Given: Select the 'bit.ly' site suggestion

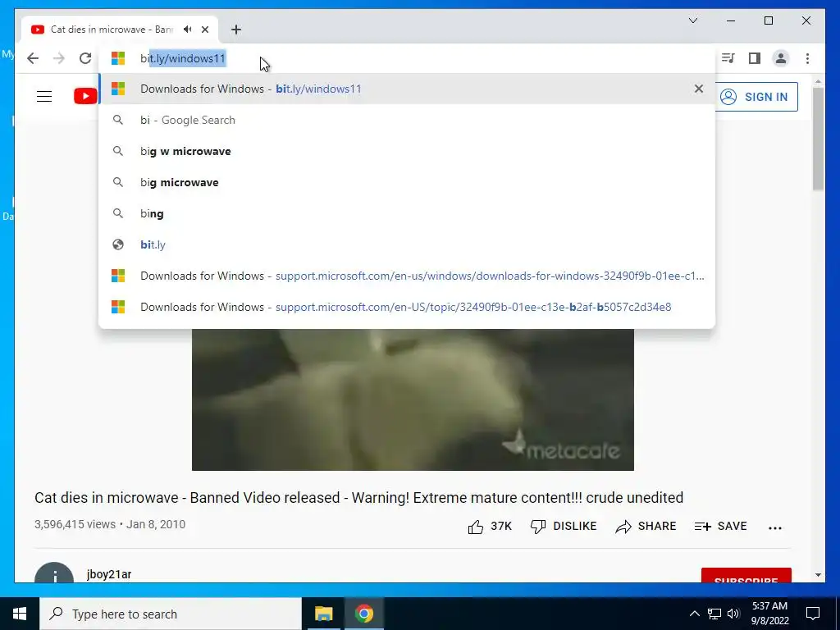Looking at the screenshot, I should (407, 244).
